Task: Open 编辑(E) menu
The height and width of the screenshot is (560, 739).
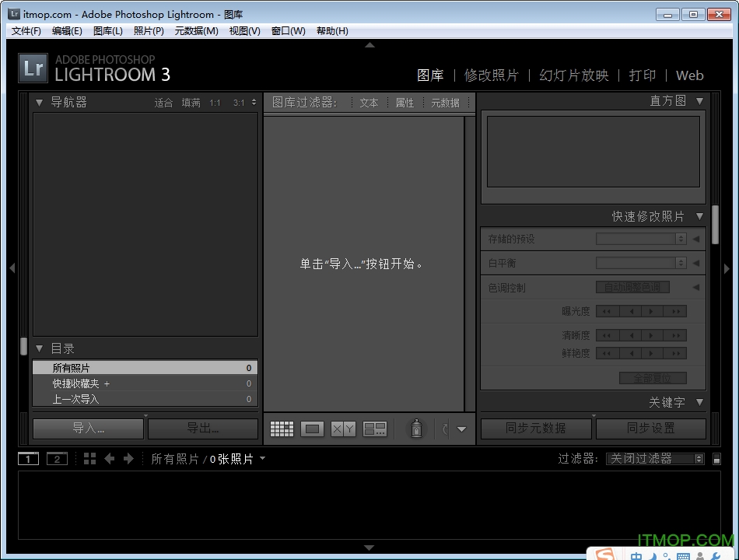Action: (x=67, y=31)
